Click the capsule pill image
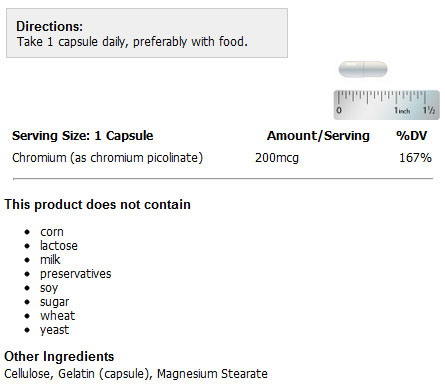The width and height of the screenshot is (445, 387). pos(363,69)
